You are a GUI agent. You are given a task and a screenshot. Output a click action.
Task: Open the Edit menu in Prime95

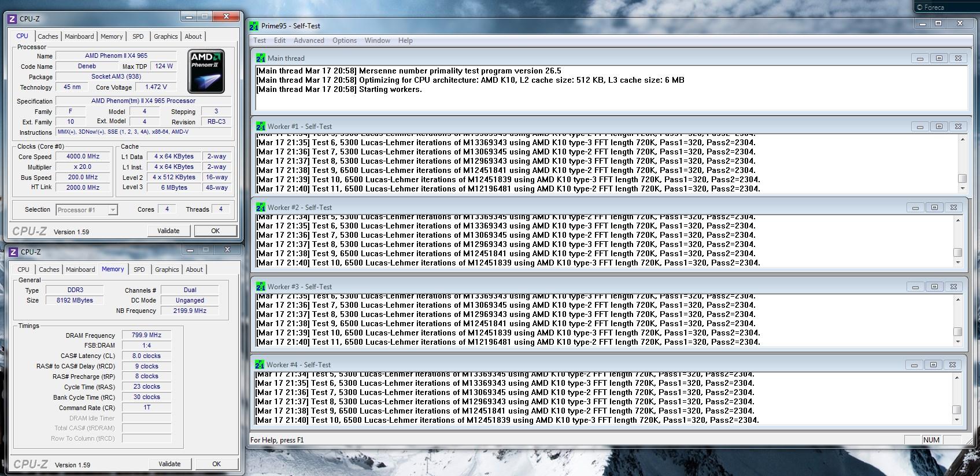click(x=280, y=40)
